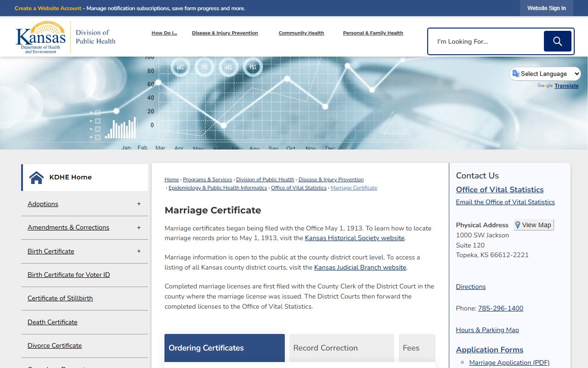Open the Hours & Parking Map link
Screen dimensions: 588x368
click(x=487, y=330)
